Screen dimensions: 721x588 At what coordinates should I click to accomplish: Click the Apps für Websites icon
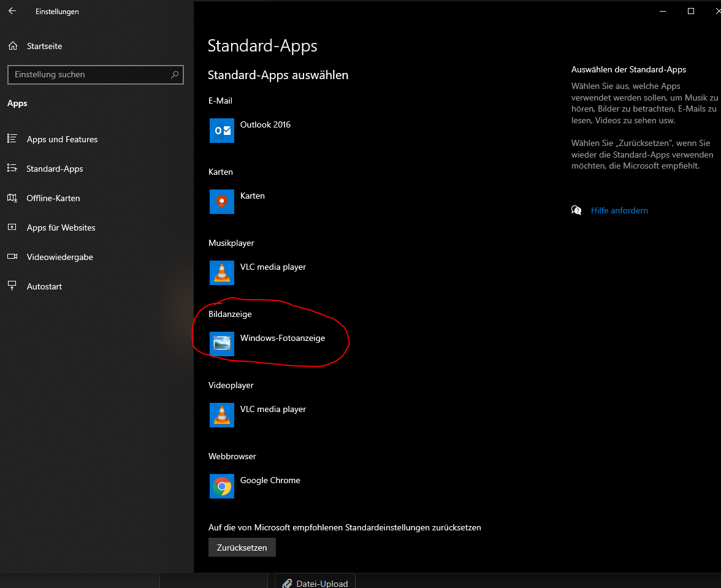[12, 227]
